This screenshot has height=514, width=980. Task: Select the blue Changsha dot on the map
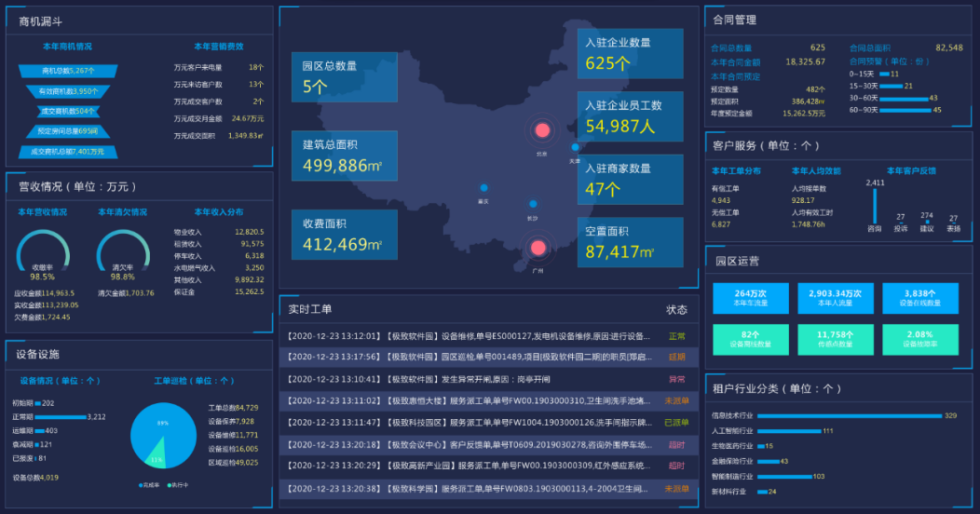[x=532, y=204]
